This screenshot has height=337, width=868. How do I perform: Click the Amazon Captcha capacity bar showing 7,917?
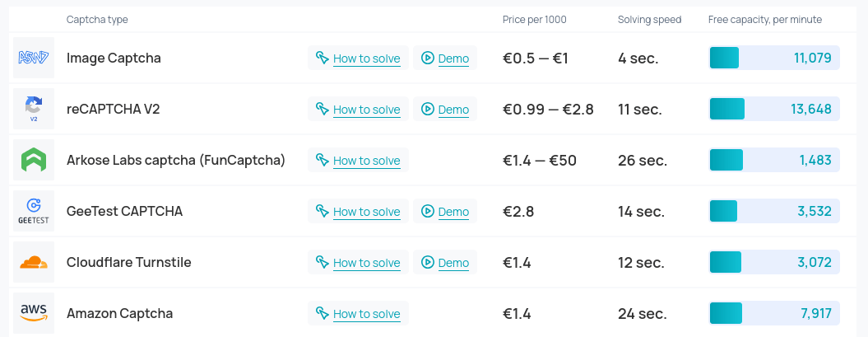click(x=773, y=313)
